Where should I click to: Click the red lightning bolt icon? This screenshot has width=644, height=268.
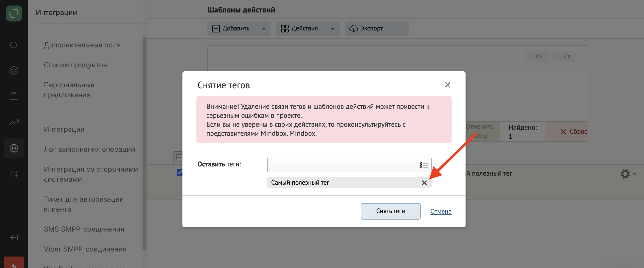(14, 263)
